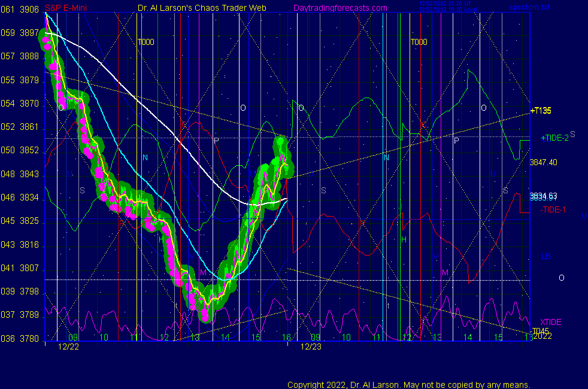
Task: Click the spcctom.txt file name label
Action: [x=529, y=7]
